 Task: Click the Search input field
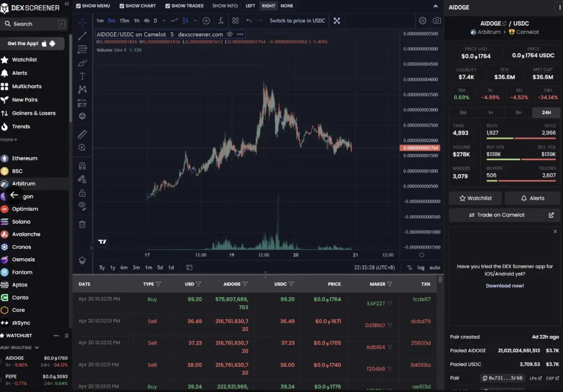tap(33, 24)
